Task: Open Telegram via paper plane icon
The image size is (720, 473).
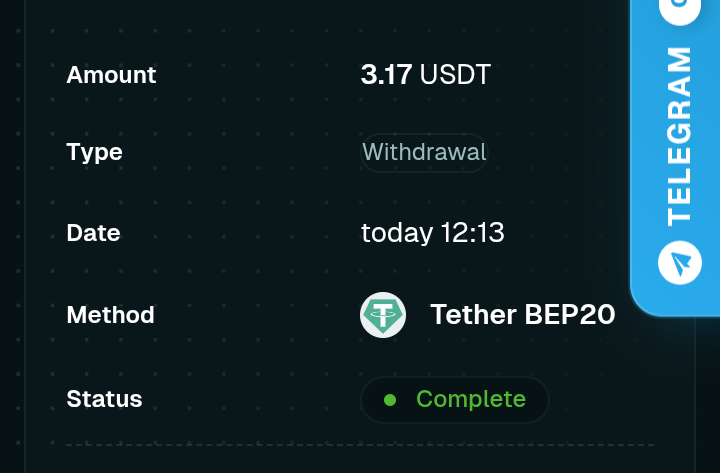Action: [680, 263]
